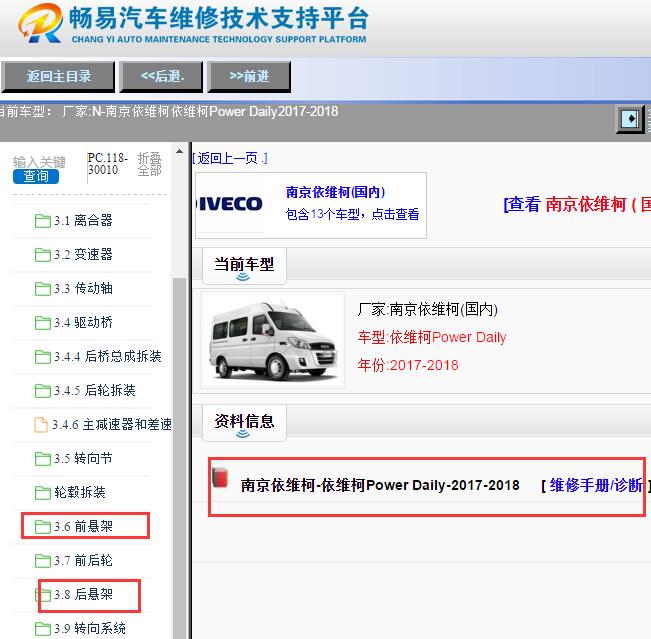Click 包含13个车型，点击查看 link

click(352, 214)
